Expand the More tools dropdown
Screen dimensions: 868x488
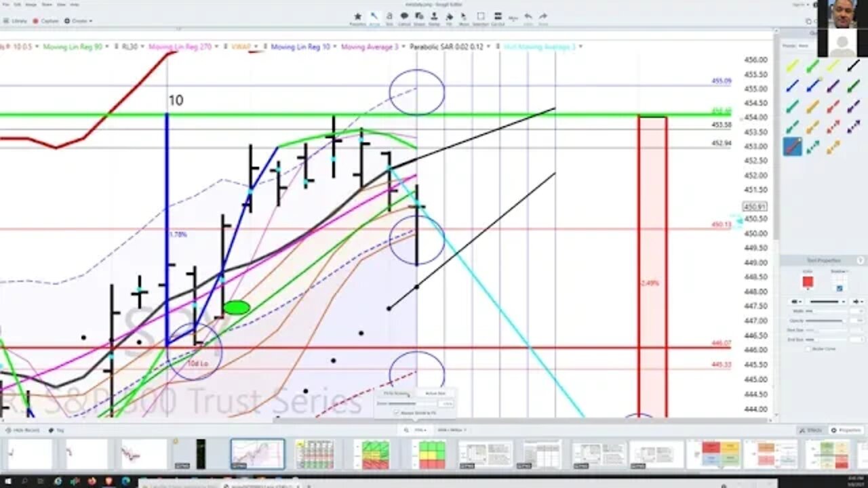(513, 18)
